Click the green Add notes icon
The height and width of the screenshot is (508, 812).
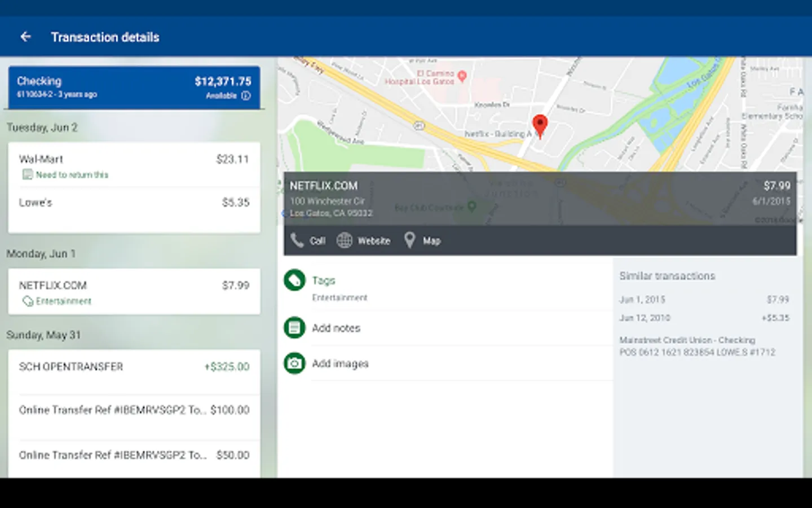[x=294, y=328]
